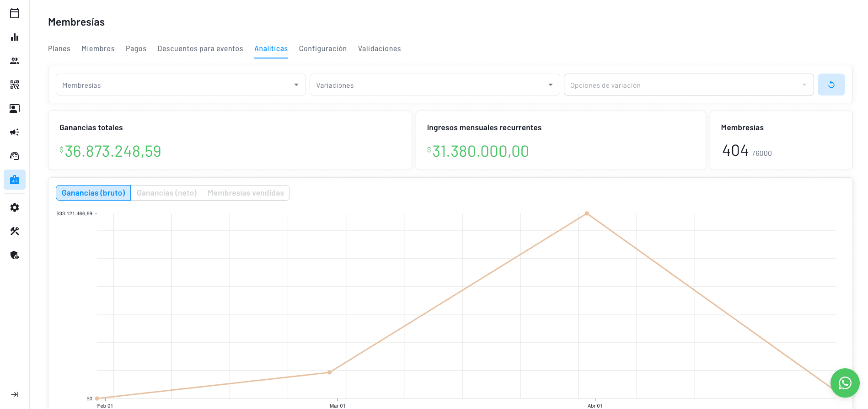Image resolution: width=868 pixels, height=409 pixels.
Task: Click the recurring income value $31.380.000,00
Action: tap(478, 151)
